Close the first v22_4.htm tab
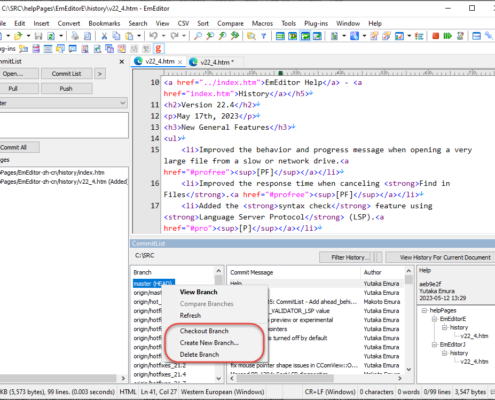Screen dimensions: 495x400 point(180,62)
